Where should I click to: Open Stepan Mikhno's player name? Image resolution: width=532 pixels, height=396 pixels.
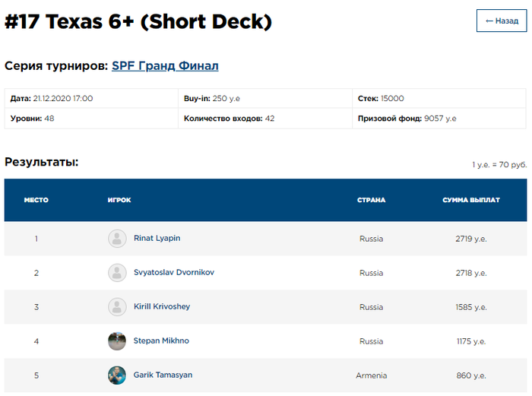pyautogui.click(x=160, y=341)
